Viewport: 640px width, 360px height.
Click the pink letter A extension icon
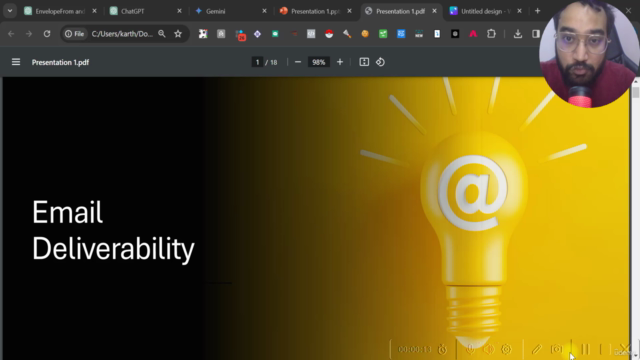point(473,34)
